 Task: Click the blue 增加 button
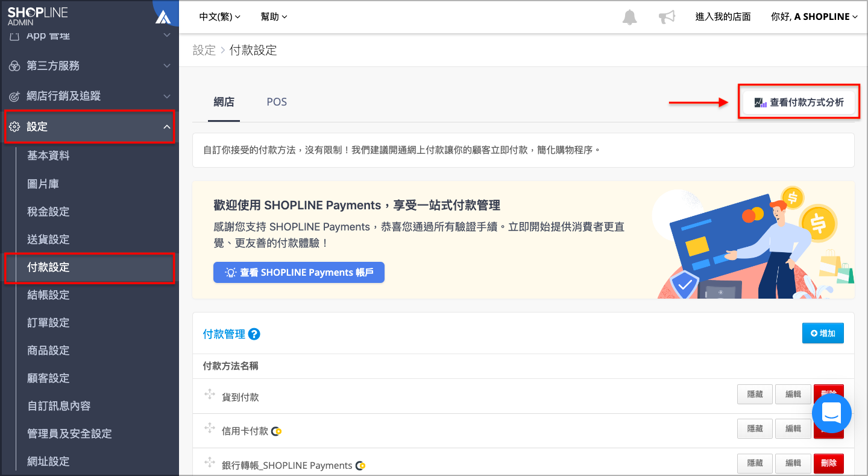(x=823, y=333)
